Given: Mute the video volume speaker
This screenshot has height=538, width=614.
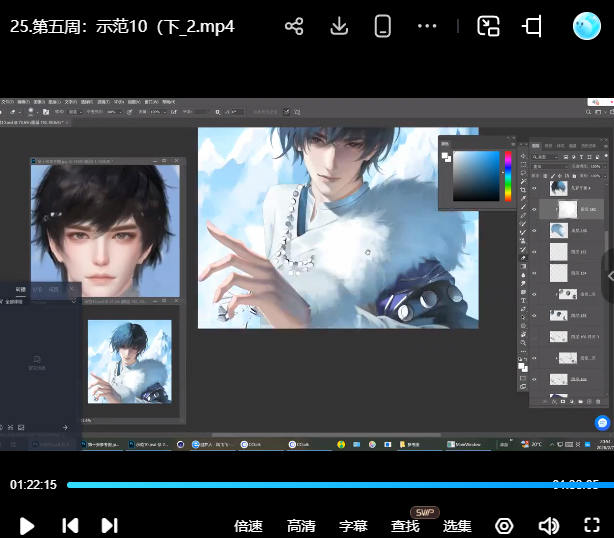Looking at the screenshot, I should (548, 525).
